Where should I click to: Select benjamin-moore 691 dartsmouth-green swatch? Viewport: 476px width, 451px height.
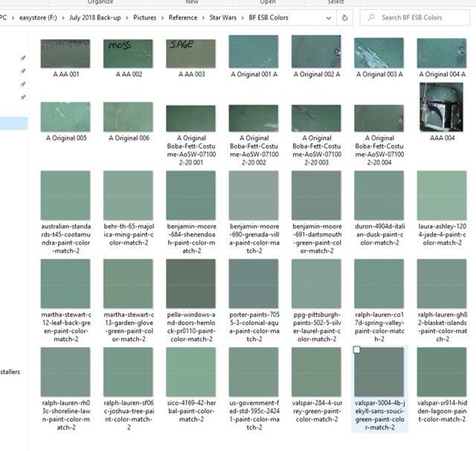click(316, 195)
